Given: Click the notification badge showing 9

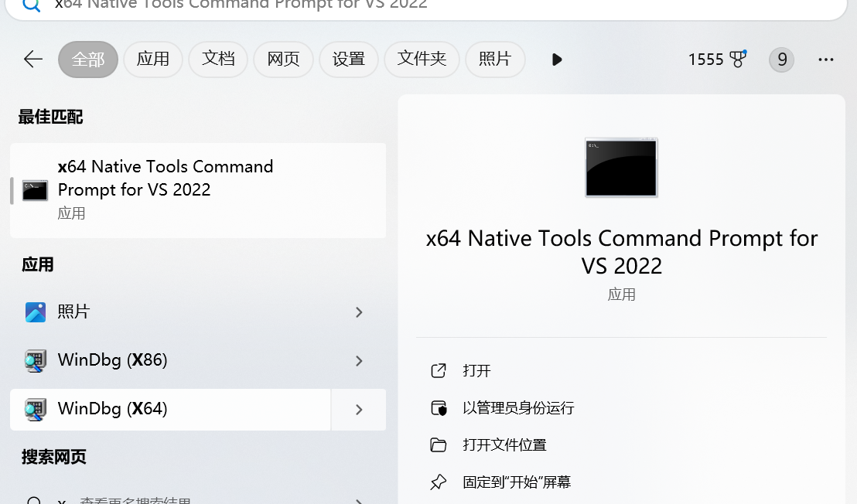Looking at the screenshot, I should 781,59.
